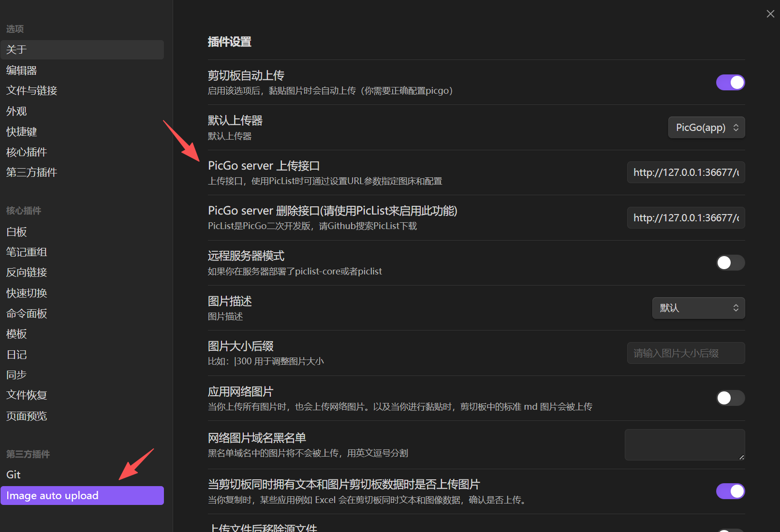Close the settings dialog with X icon

[770, 14]
